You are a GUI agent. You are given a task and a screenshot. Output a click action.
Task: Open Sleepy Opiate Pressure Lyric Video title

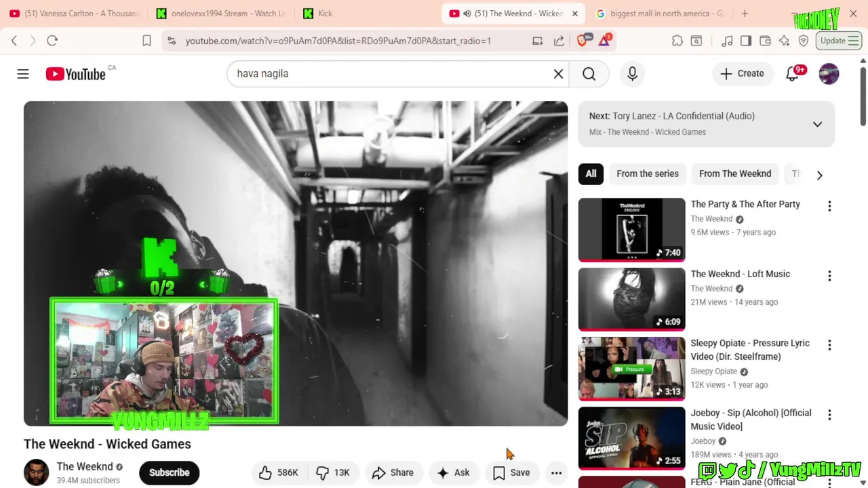[750, 350]
